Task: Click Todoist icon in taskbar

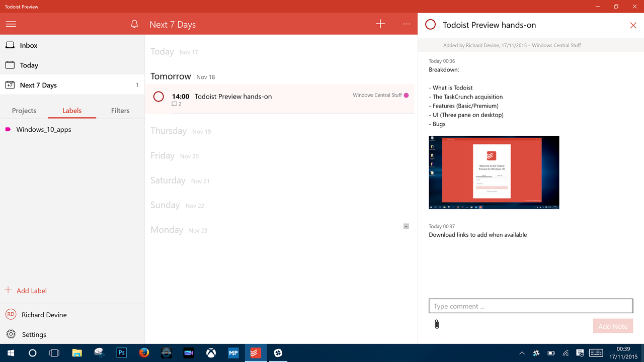Action: (255, 353)
